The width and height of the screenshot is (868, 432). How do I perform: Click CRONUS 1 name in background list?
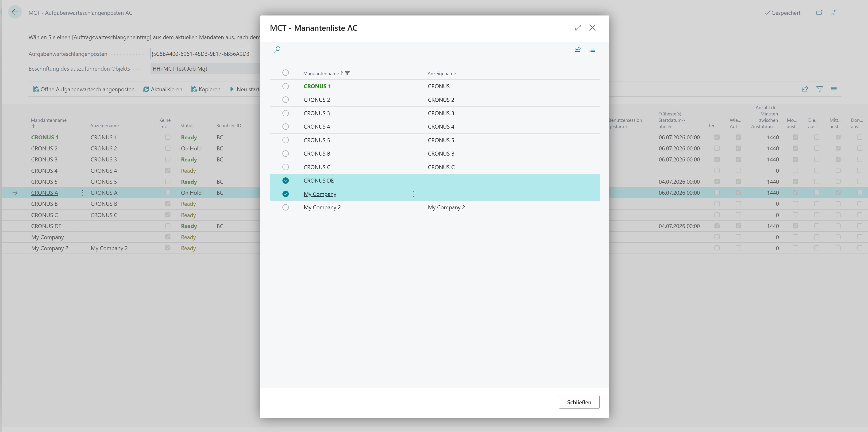point(44,137)
